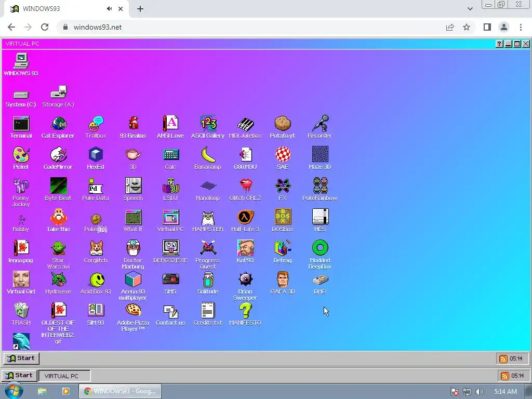Click the Virtual PC window help button
This screenshot has width=532, height=399.
click(499, 44)
